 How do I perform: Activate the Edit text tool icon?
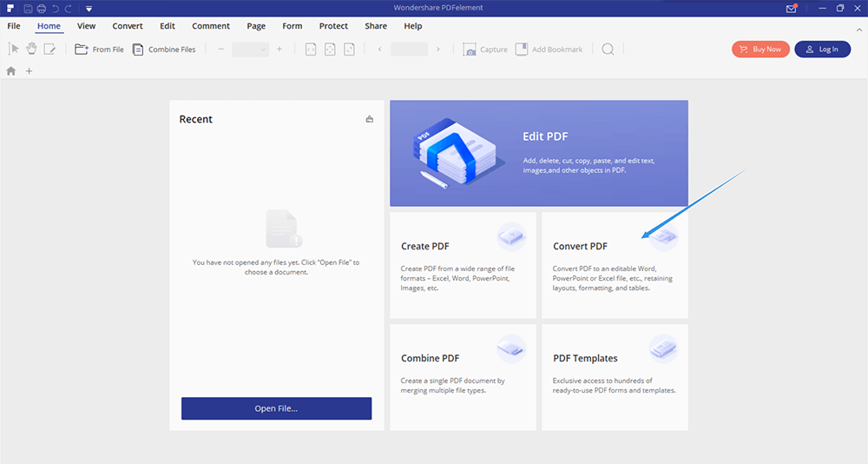[50, 49]
